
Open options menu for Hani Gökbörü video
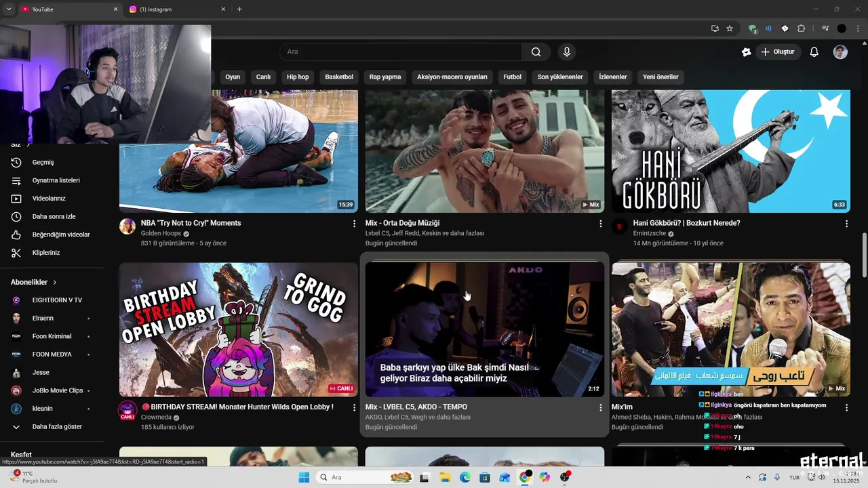coord(846,224)
